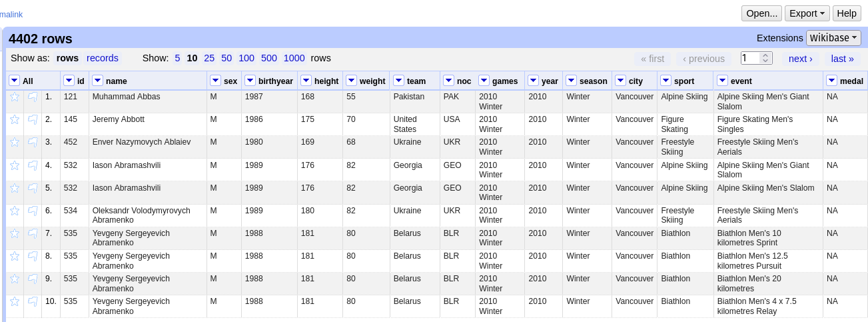Click the page number input field
This screenshot has width=868, height=322.
[751, 58]
